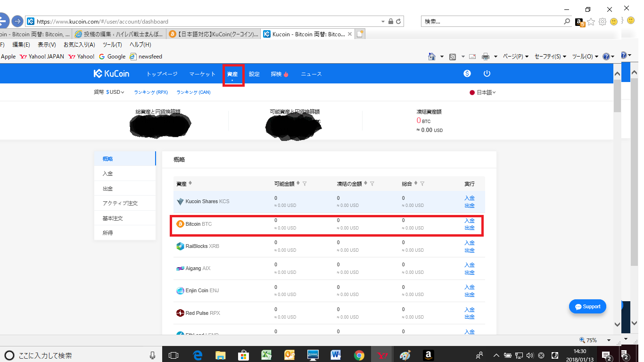This screenshot has width=644, height=362.
Task: Click the KuCoin logo in header
Action: 111,74
